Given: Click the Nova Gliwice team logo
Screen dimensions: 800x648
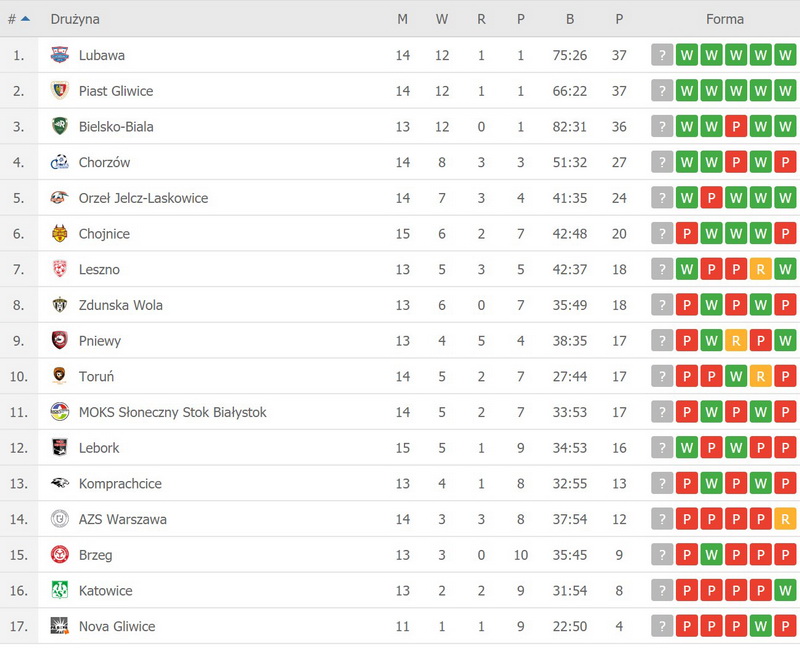Looking at the screenshot, I should (59, 627).
